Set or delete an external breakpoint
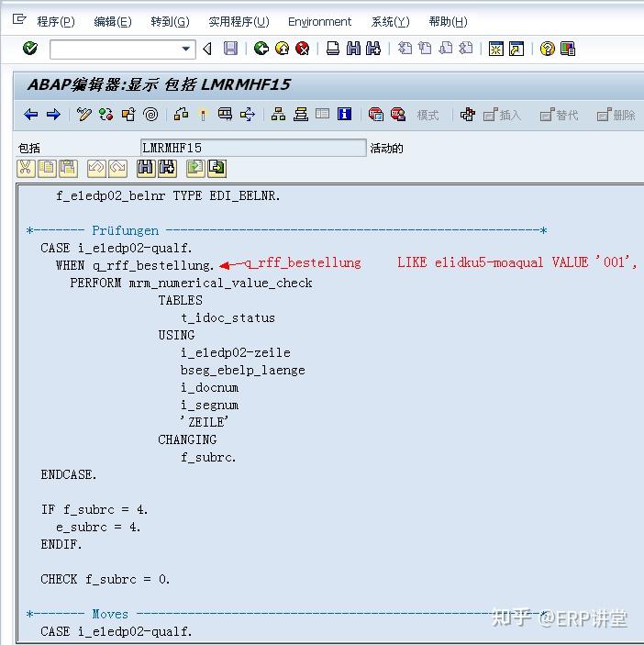Image resolution: width=644 pixels, height=645 pixels. [x=397, y=115]
